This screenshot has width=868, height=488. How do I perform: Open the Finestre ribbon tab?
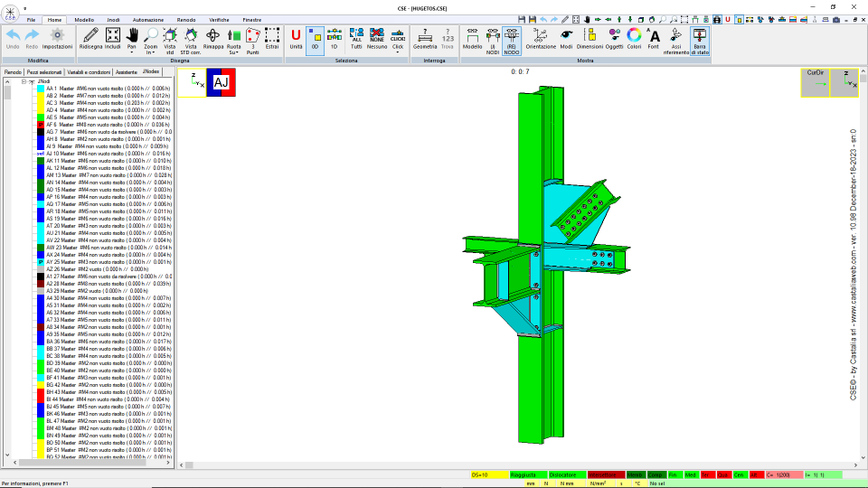[x=252, y=20]
